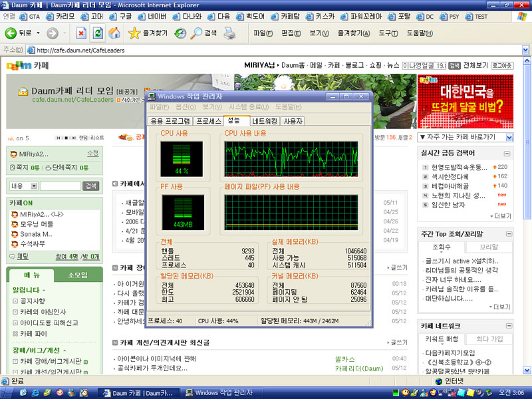This screenshot has height=399, width=532.
Task: Click 전체보기 in the Daum header
Action: 475,65
